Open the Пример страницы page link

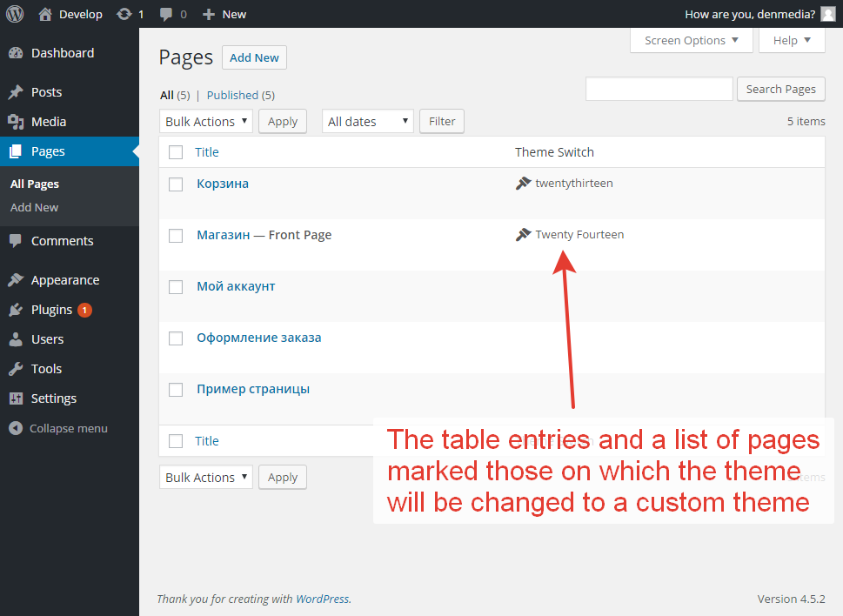253,389
